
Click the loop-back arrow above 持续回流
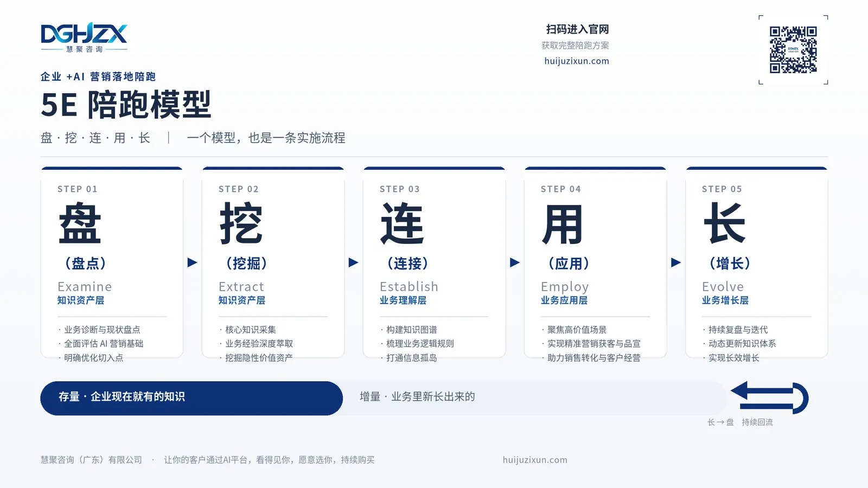(770, 398)
